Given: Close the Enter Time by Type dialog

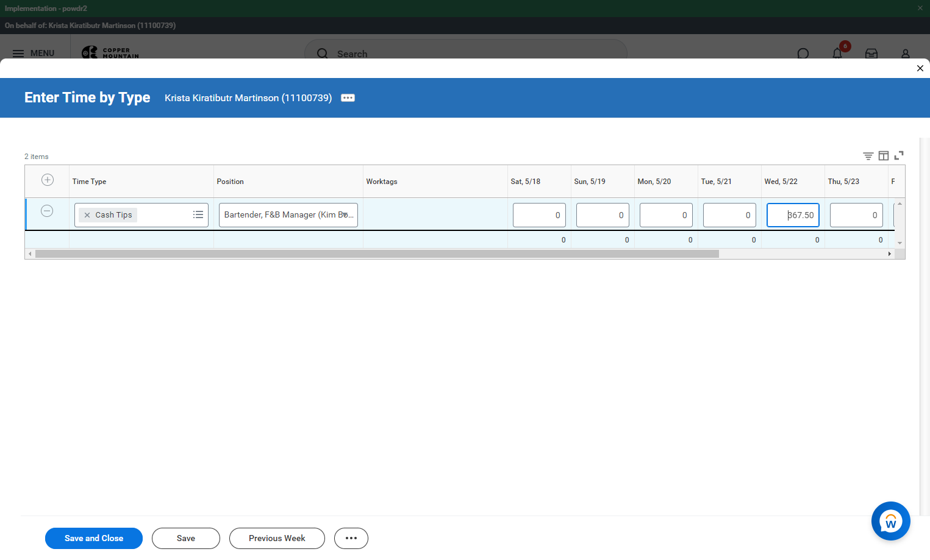Looking at the screenshot, I should (920, 68).
